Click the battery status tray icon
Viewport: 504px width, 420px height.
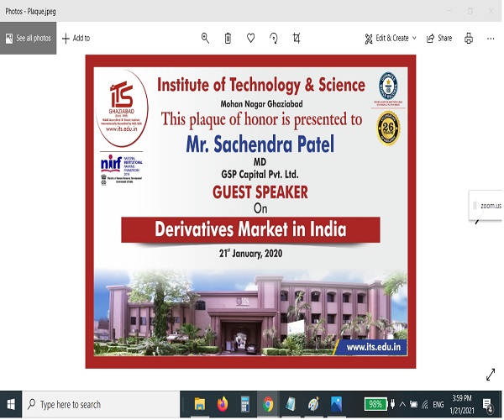tap(413, 405)
